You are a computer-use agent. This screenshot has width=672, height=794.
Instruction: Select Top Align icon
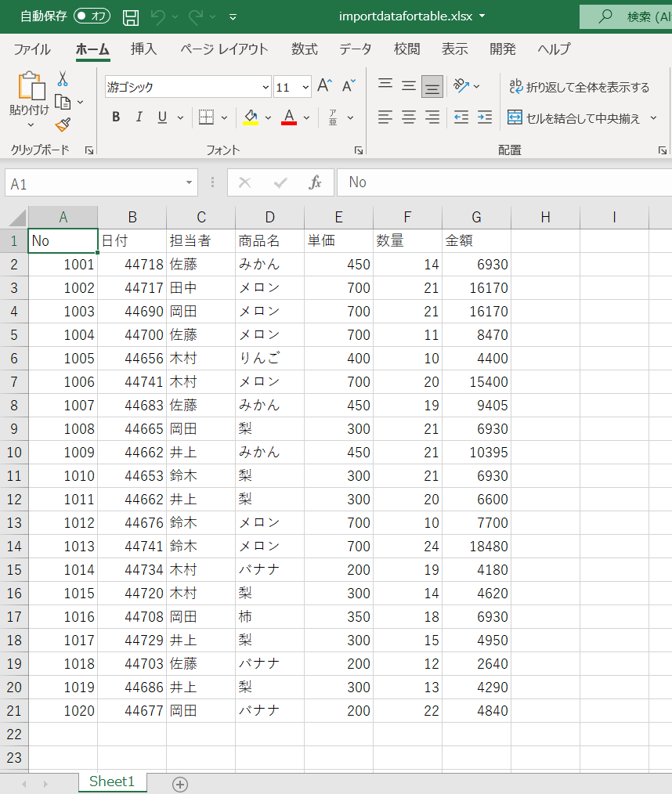(x=385, y=84)
